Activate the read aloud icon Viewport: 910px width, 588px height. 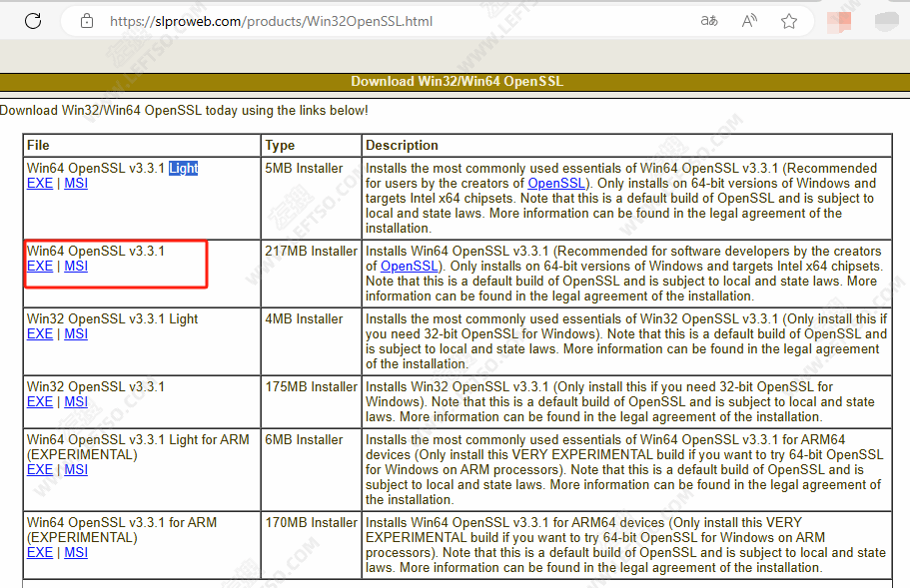749,21
